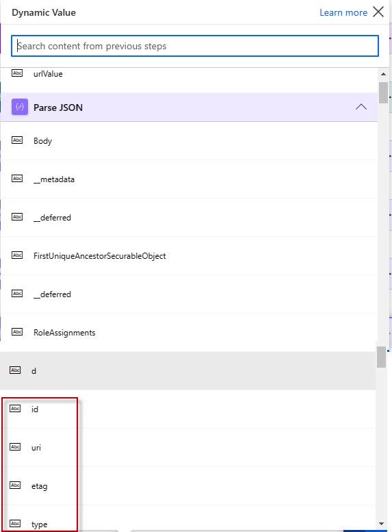Click the Abc icon beside FirstUniqueAncestorSecurableObject
The image size is (392, 532).
coord(17,255)
